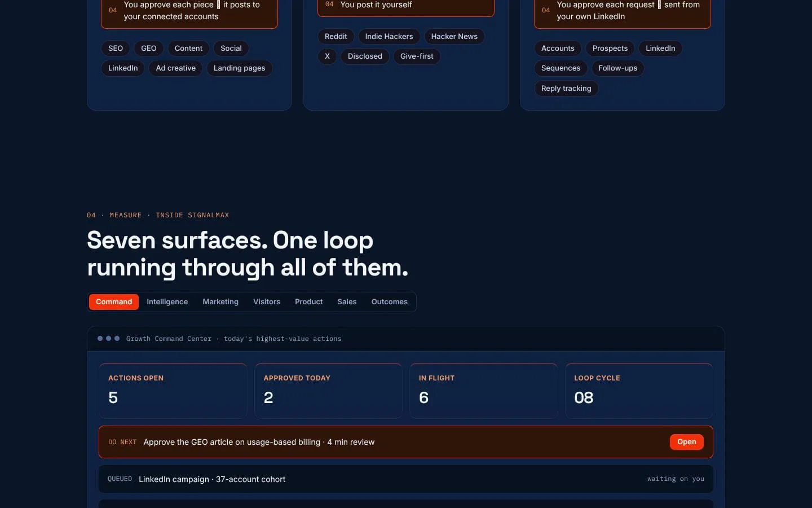Viewport: 812px width, 508px height.
Task: Select the Command tab
Action: (x=114, y=302)
